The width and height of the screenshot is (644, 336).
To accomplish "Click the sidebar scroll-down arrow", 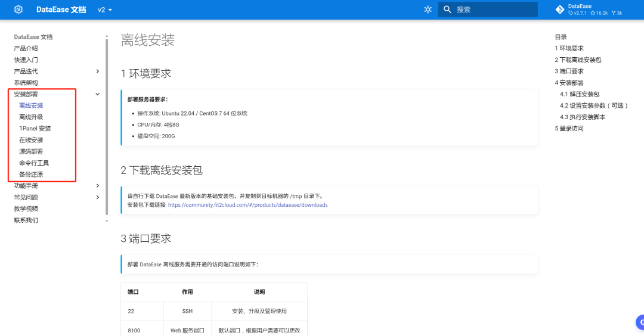I will click(x=107, y=221).
